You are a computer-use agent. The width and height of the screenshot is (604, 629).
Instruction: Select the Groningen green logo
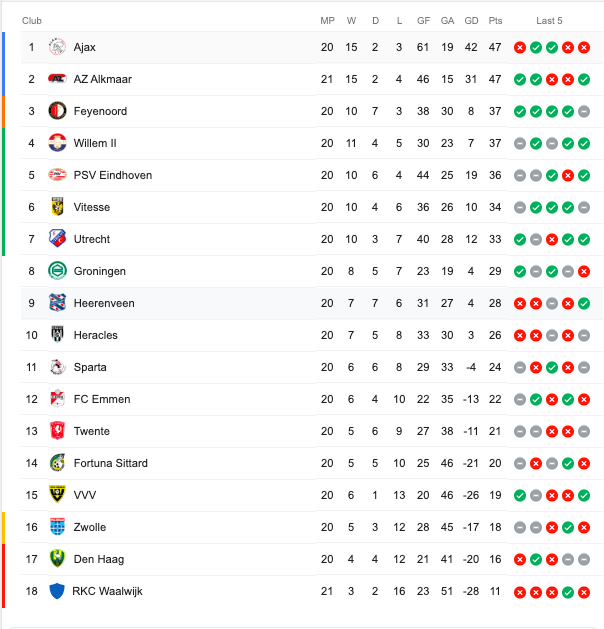57,271
